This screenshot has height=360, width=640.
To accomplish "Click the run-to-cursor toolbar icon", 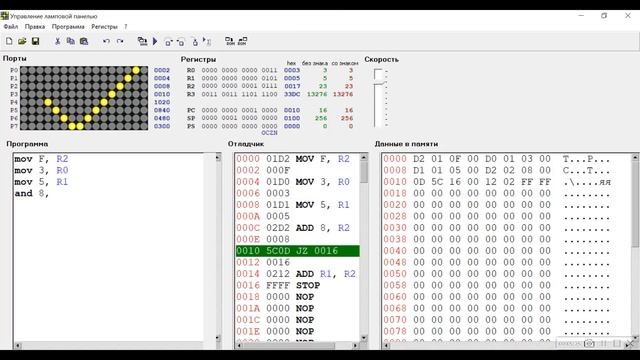I will (x=207, y=41).
